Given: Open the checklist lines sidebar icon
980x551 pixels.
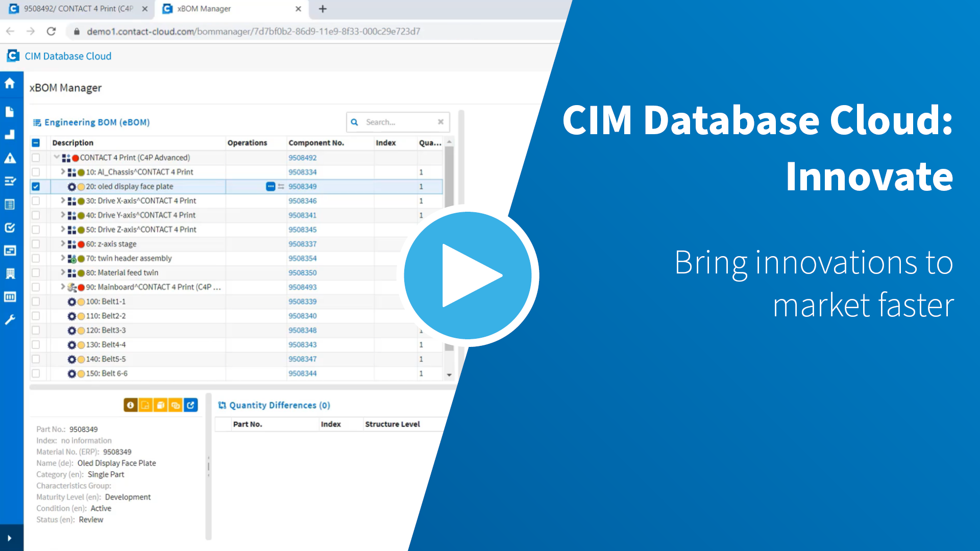Looking at the screenshot, I should pyautogui.click(x=10, y=181).
